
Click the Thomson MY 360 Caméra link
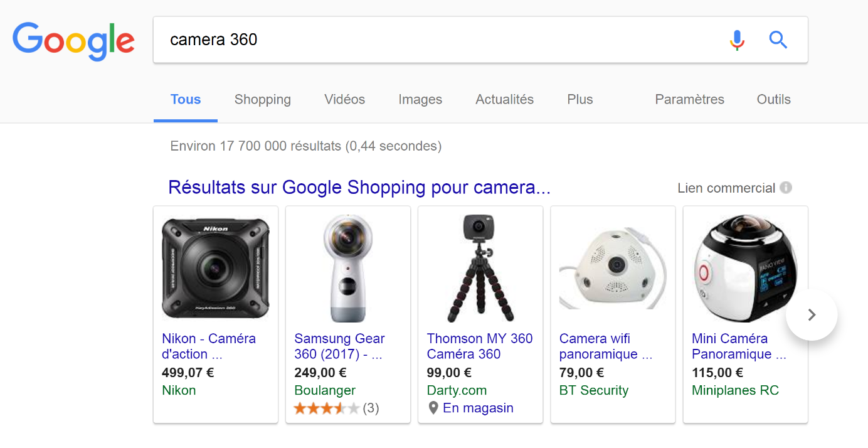point(479,346)
